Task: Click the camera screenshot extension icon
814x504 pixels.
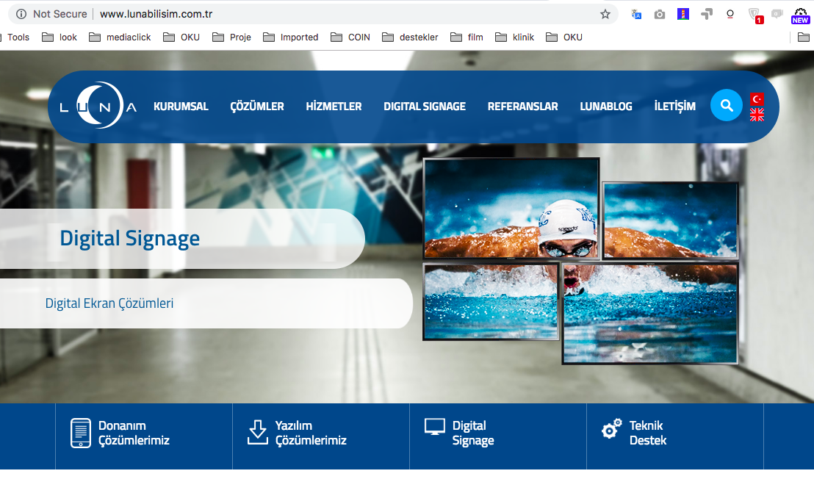Action: coord(660,14)
